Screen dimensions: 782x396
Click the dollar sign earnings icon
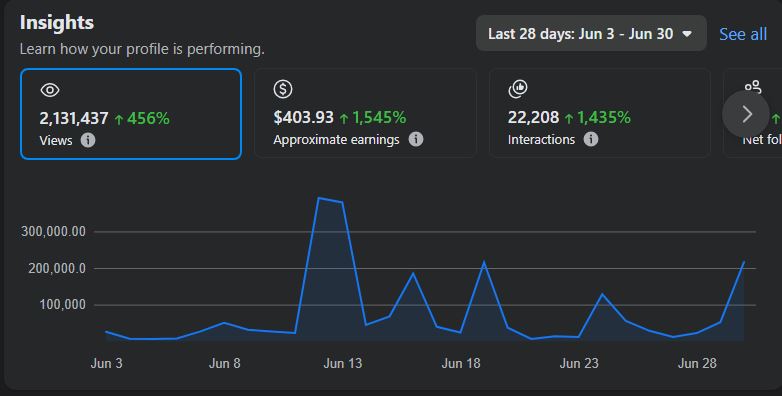283,89
